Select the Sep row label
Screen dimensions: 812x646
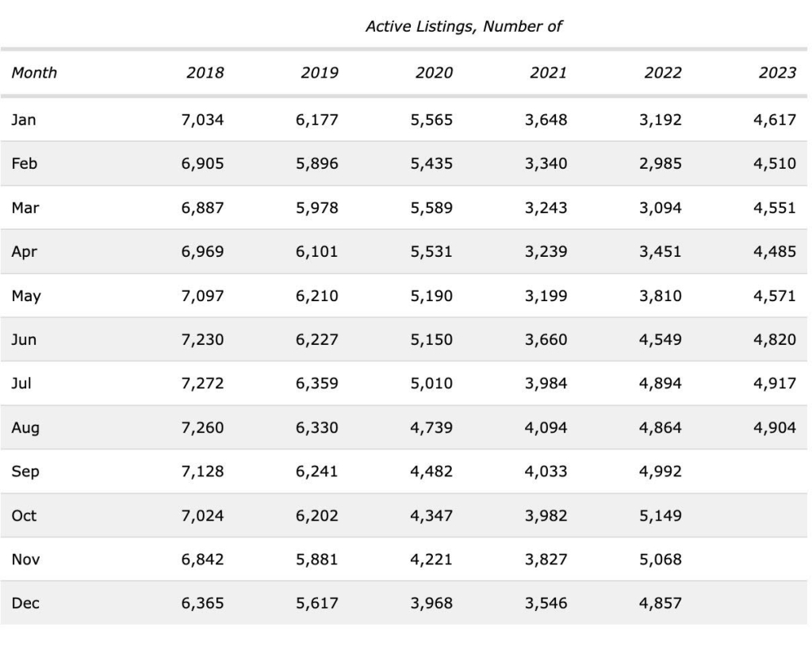(x=25, y=472)
